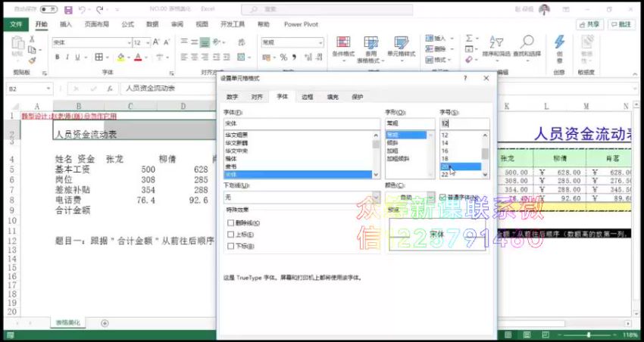The height and width of the screenshot is (342, 644).
Task: Click the Save icon in title bar
Action: coord(68,10)
